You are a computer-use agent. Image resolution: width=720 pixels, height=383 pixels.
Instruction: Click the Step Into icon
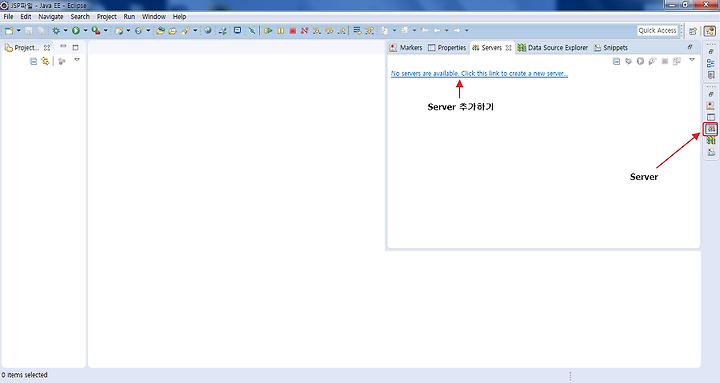click(317, 31)
